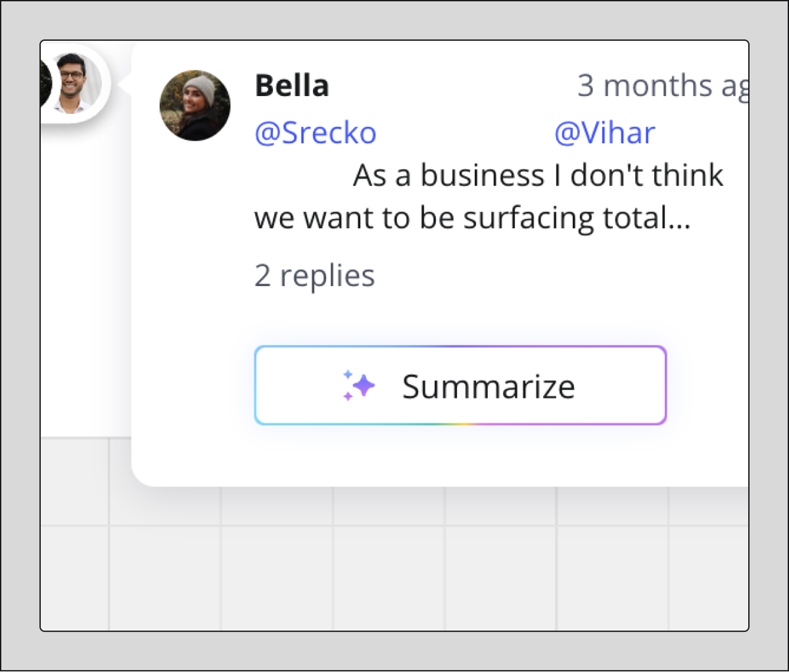Click an empty canvas grid cell below popup
Screen dimensions: 789x672
[388, 572]
